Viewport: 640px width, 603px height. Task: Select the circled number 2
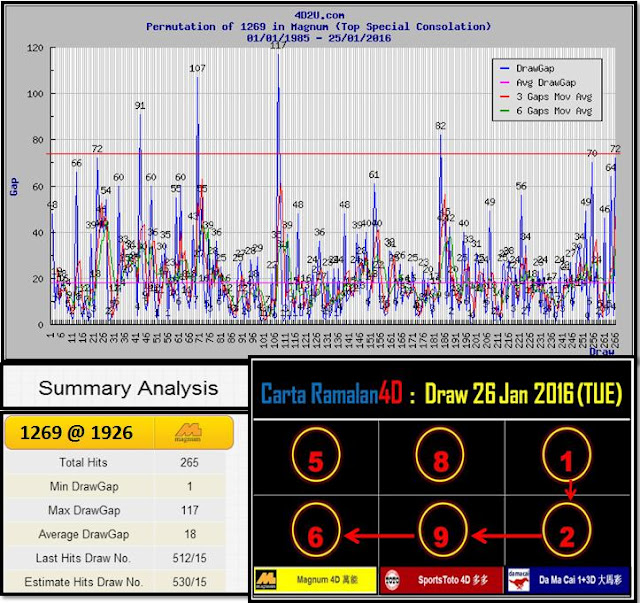[x=567, y=531]
